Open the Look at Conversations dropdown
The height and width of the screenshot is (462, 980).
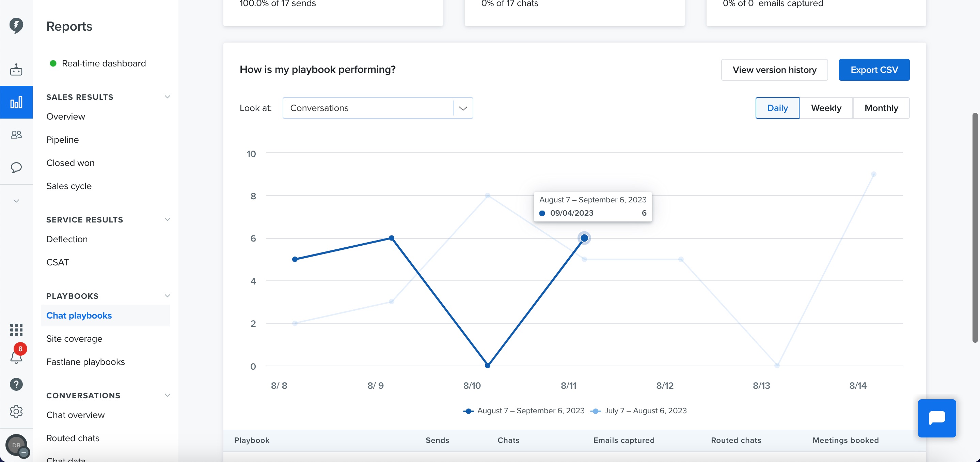tap(377, 108)
